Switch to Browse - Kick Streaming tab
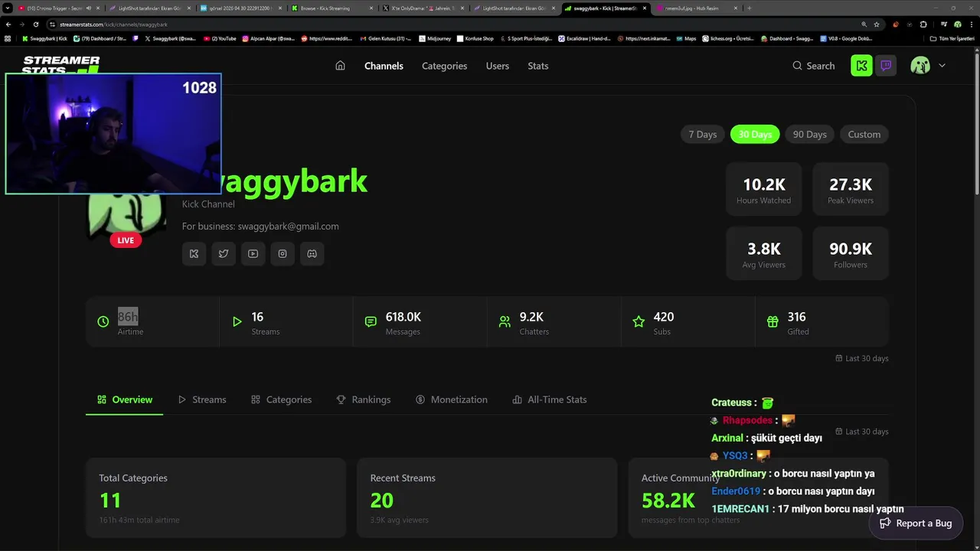This screenshot has height=551, width=980. click(333, 8)
